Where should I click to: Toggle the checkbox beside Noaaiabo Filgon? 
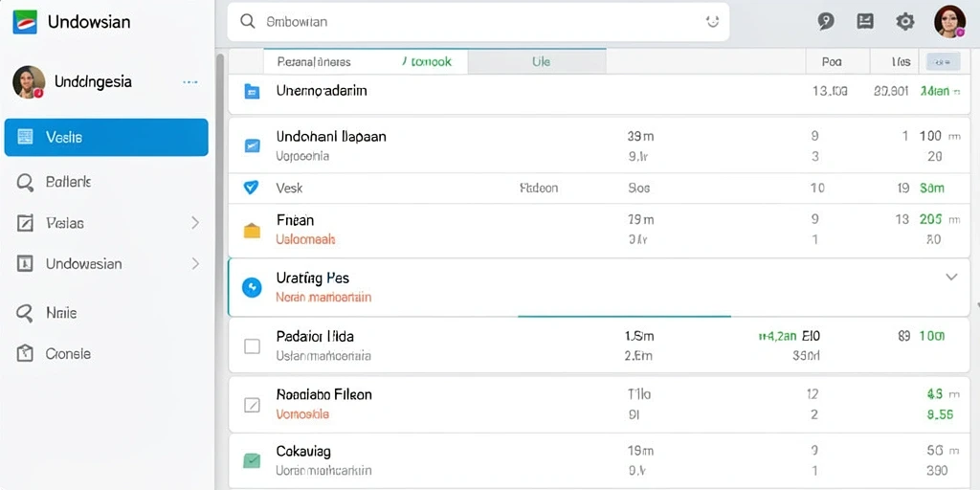[x=252, y=405]
